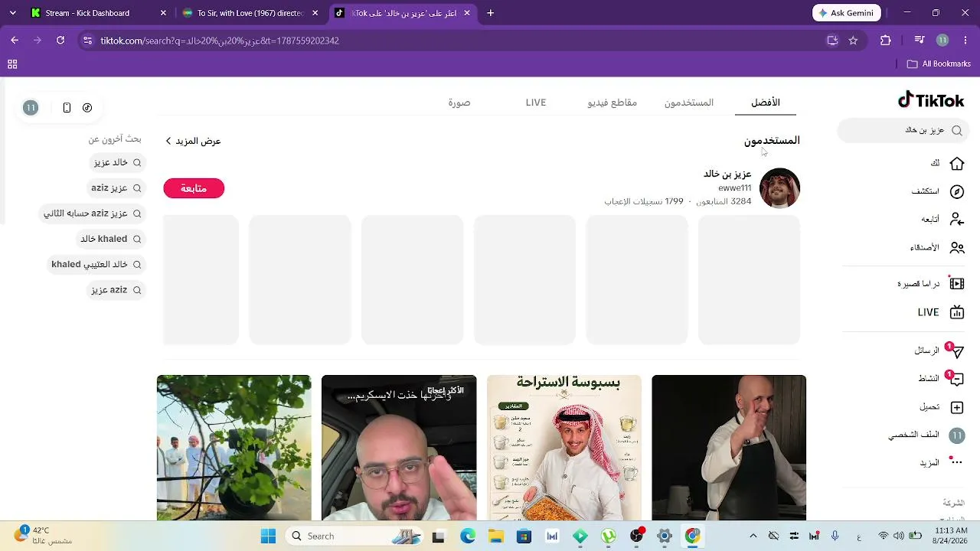Click the install app icon in address bar

pyautogui.click(x=832, y=41)
